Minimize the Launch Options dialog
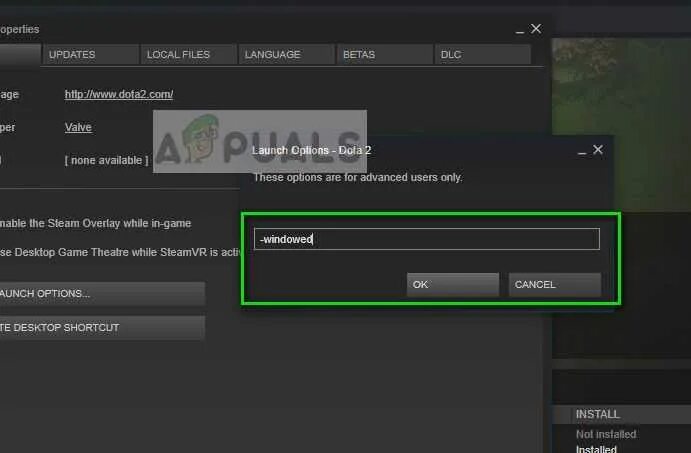This screenshot has width=691, height=453. pos(582,152)
